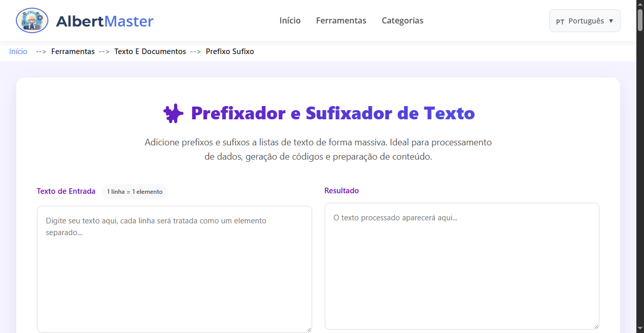The image size is (644, 333).
Task: Open the Português language dropdown
Action: click(584, 20)
